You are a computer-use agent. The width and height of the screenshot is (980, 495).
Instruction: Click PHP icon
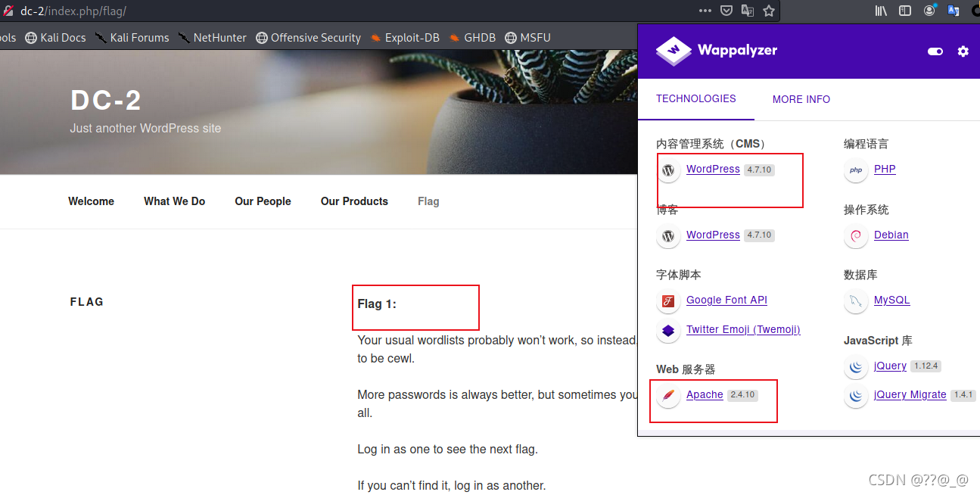(855, 170)
